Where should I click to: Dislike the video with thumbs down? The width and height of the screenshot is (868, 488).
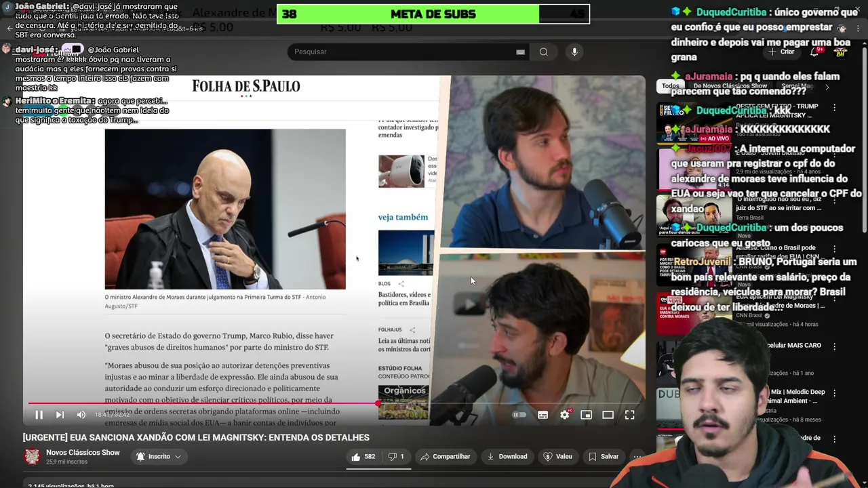click(396, 457)
